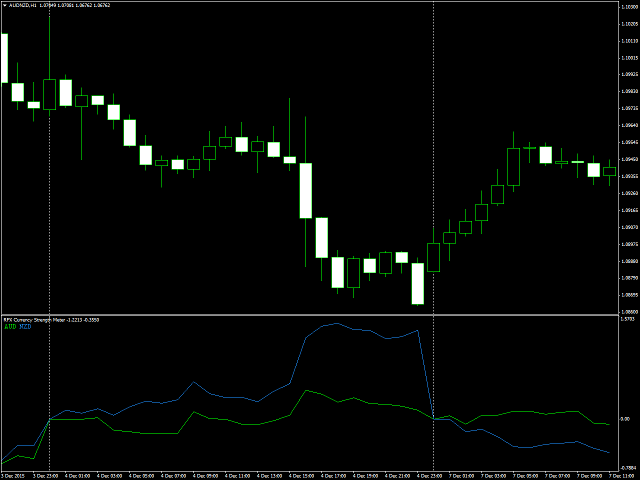Select the tall-wick candle on the 3 Dec 23:00 separator
Image resolution: width=640 pixels, height=480 pixels.
coord(49,94)
